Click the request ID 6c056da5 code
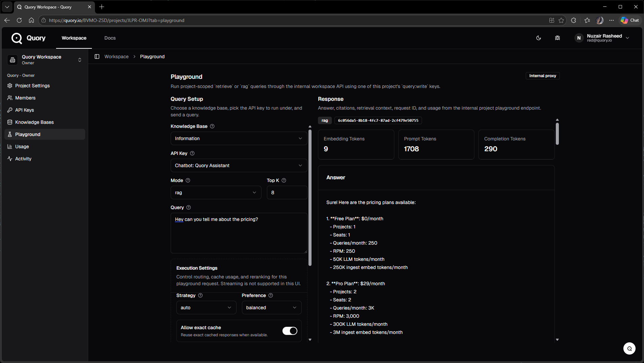Viewport: 644px width, 363px height. click(378, 120)
